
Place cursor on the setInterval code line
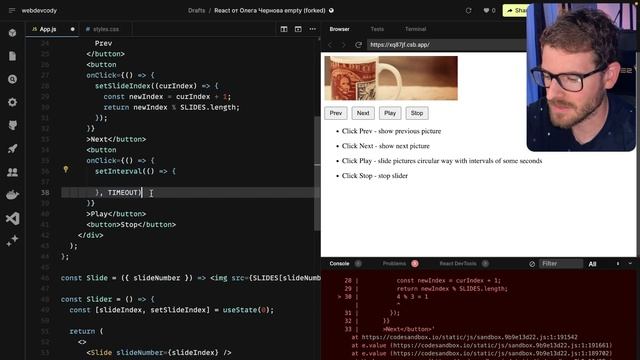(135, 171)
